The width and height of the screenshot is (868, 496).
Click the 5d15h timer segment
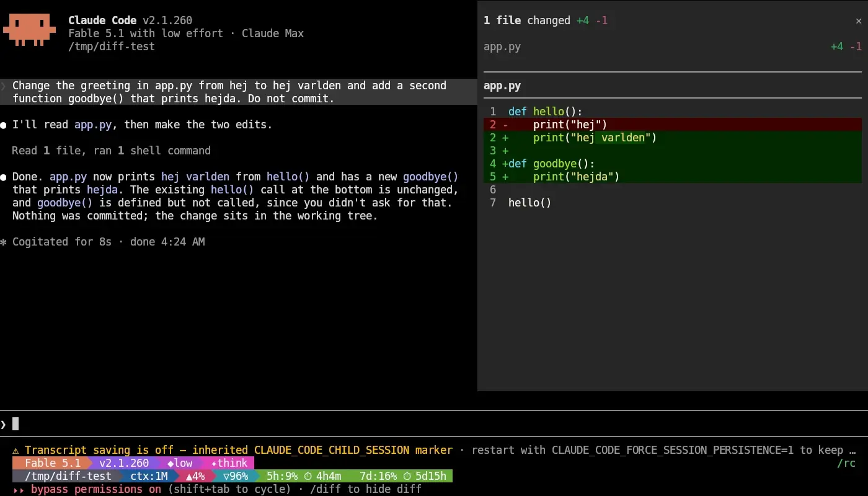point(425,476)
